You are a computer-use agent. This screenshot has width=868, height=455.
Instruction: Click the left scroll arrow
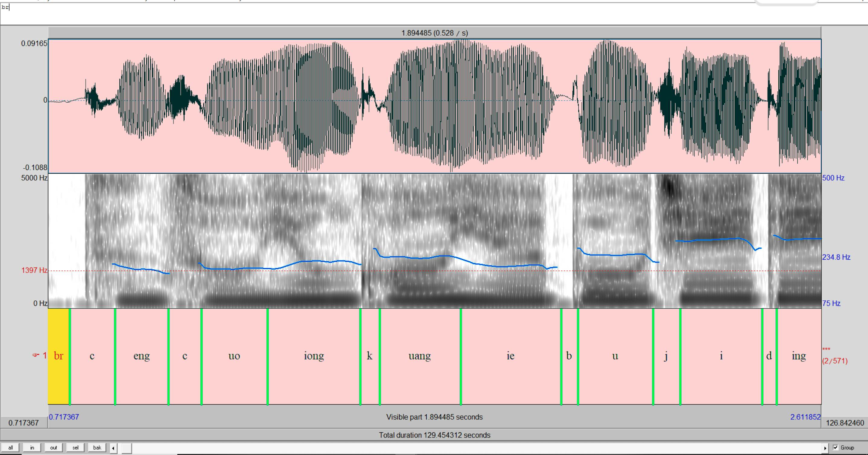coord(113,448)
